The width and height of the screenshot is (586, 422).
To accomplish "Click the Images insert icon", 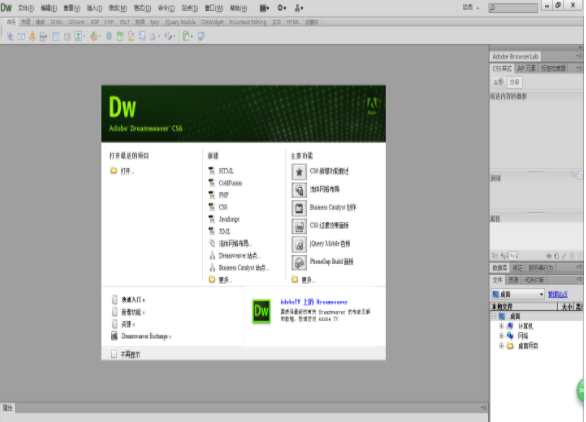I will 78,36.
